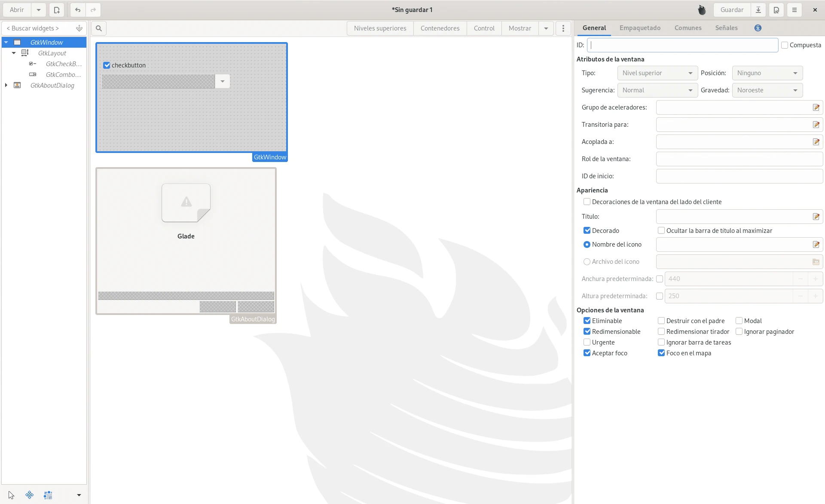Select the Archivo del icono radio button
This screenshot has height=504, width=825.
coord(587,262)
